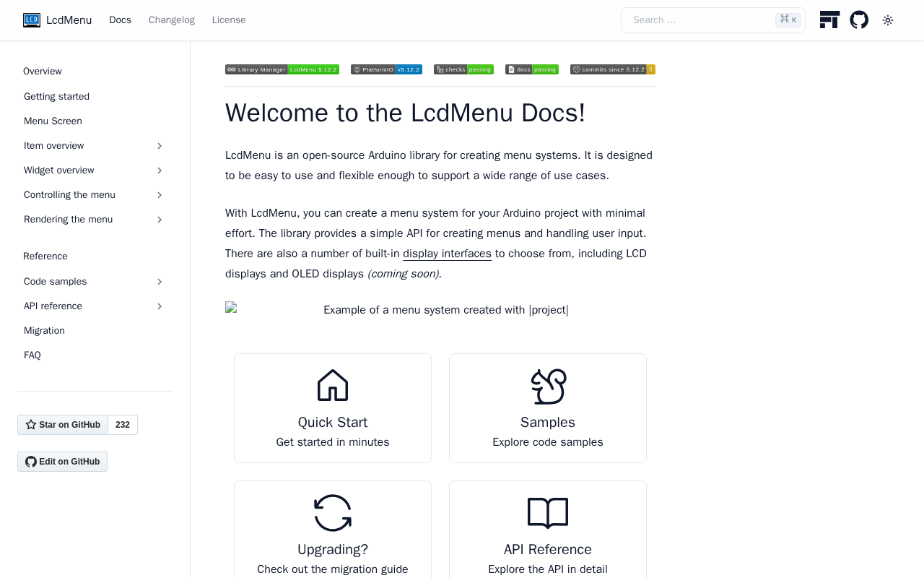Expand the Item overview section chevron
This screenshot has width=924, height=578.
[x=160, y=146]
